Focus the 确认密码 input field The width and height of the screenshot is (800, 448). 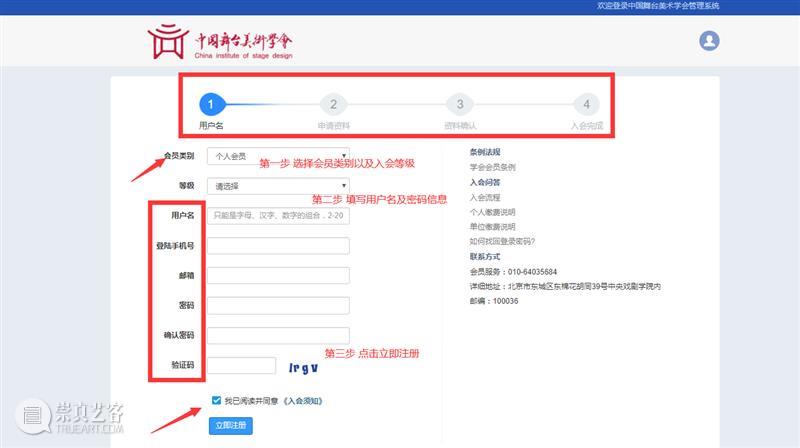point(278,335)
